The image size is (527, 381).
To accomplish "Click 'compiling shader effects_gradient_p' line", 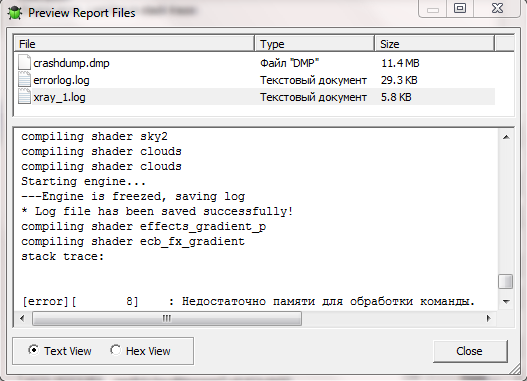I will pos(144,226).
